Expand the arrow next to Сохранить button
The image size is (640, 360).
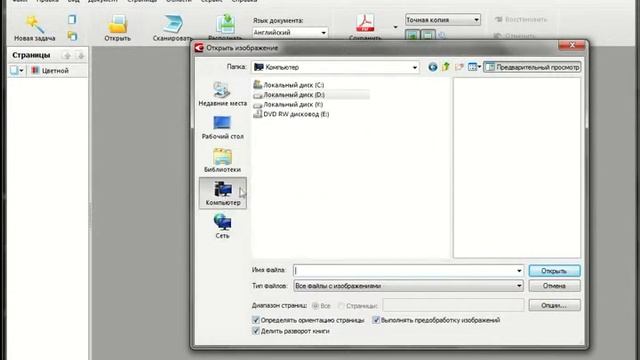395,27
